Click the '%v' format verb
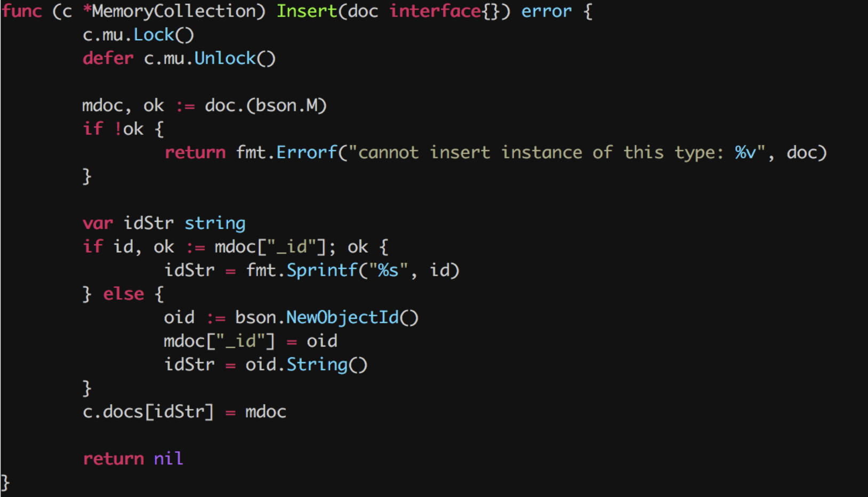 pyautogui.click(x=745, y=153)
